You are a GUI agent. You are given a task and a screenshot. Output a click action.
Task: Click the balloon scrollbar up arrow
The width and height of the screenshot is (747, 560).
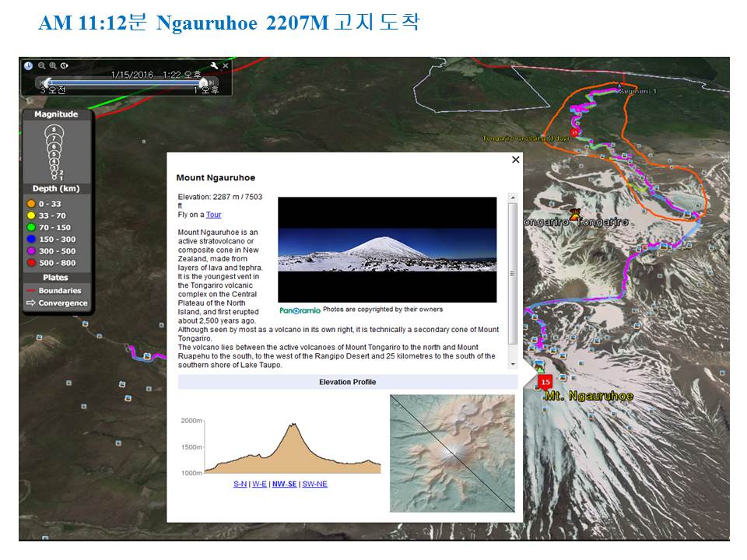(x=513, y=197)
